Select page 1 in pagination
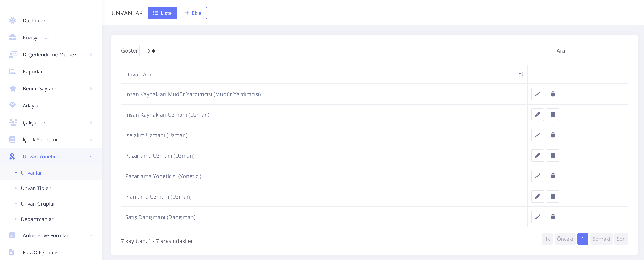 [x=582, y=239]
